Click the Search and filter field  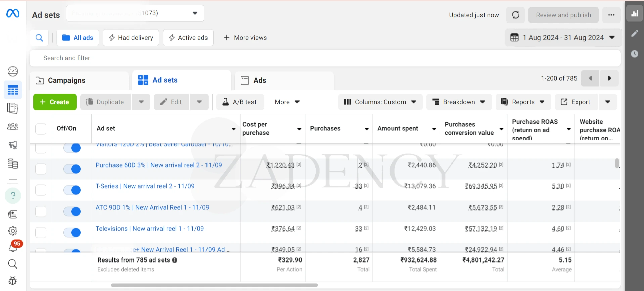click(x=325, y=58)
